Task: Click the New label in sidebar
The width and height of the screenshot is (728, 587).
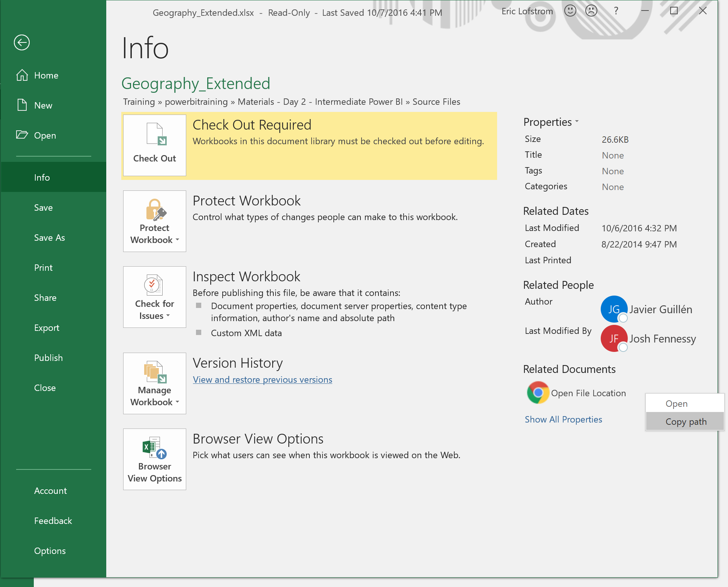Action: coord(43,105)
